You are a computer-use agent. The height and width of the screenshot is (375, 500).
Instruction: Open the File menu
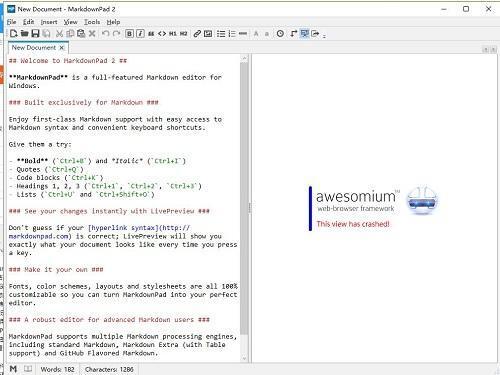click(12, 22)
